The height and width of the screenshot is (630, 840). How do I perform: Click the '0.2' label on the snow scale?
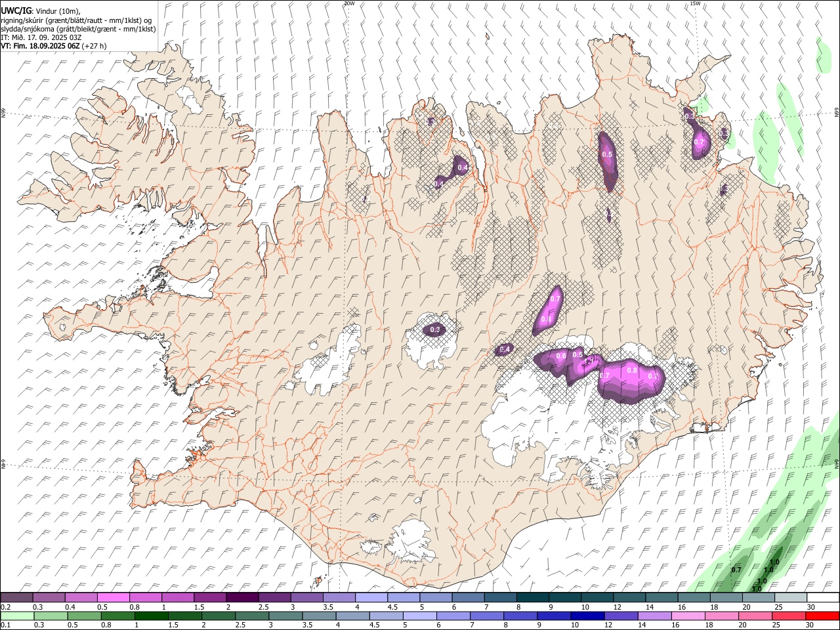tap(6, 606)
